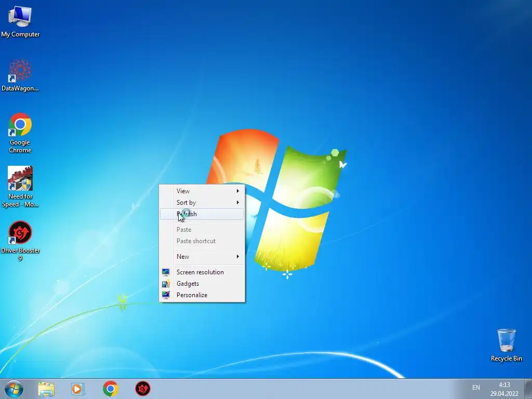
Task: Select the Need for Speed desktop shortcut
Action: [x=20, y=187]
